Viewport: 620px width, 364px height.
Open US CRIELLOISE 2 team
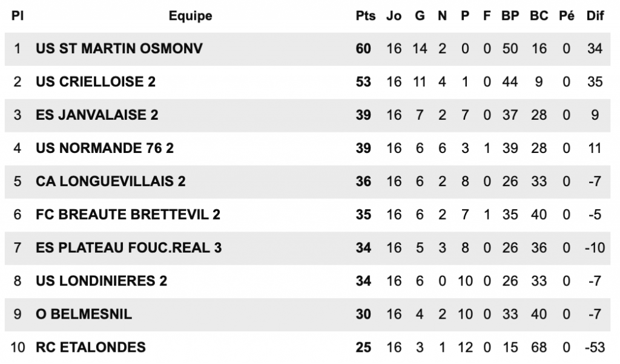point(96,82)
